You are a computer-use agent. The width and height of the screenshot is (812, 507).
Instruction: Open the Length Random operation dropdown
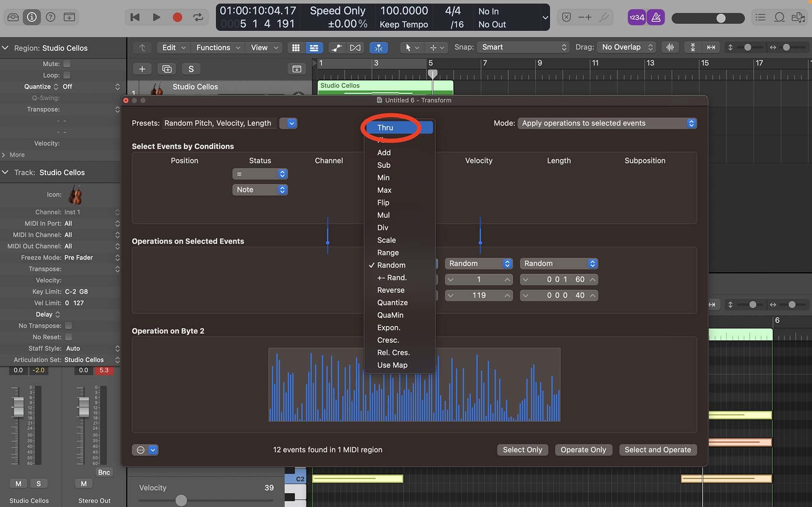[x=559, y=263]
